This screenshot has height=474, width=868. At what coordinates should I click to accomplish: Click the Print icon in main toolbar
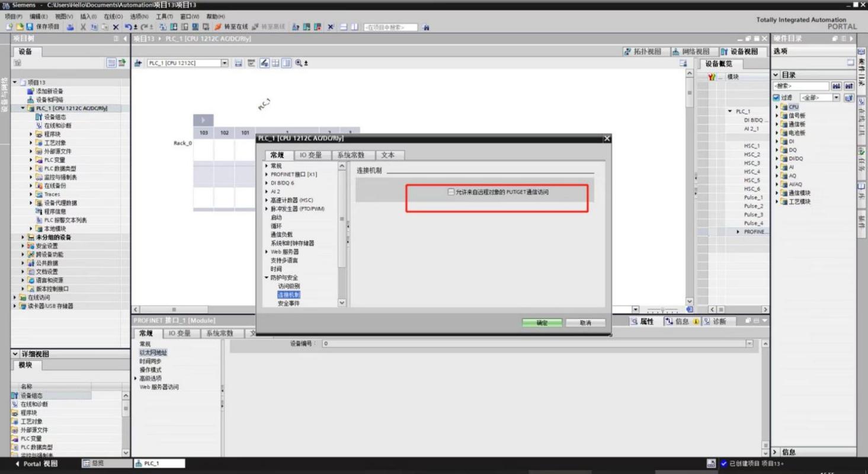pos(70,27)
